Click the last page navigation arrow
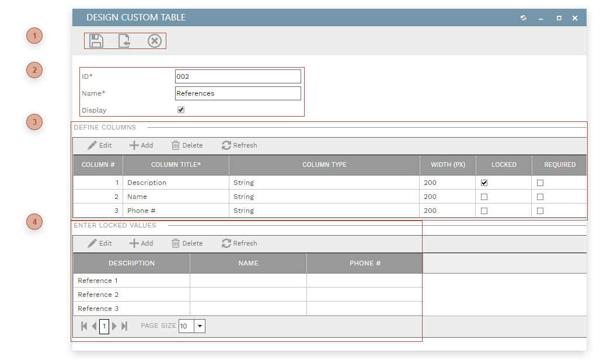This screenshot has width=600, height=364. click(123, 326)
